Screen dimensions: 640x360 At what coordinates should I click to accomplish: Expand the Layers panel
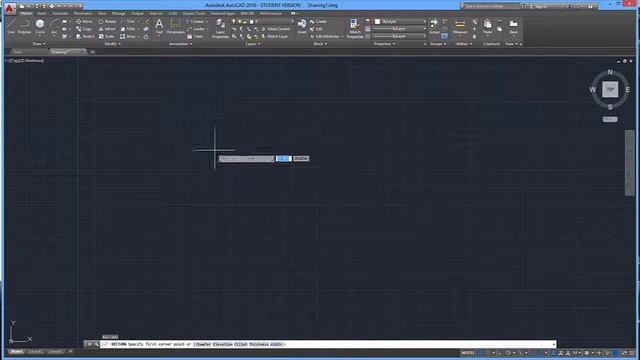(x=253, y=44)
